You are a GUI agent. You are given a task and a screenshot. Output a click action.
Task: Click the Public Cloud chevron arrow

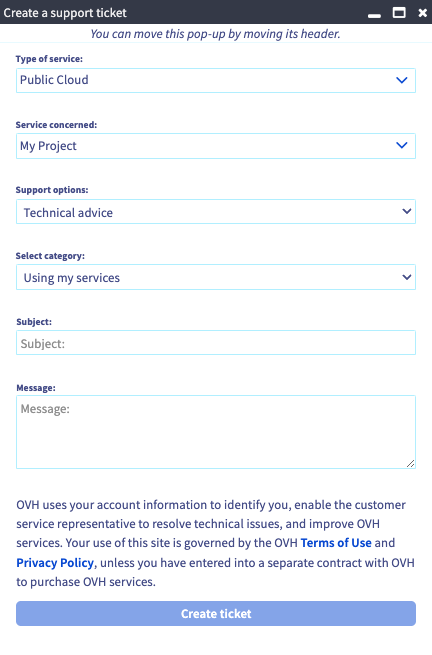pos(402,80)
